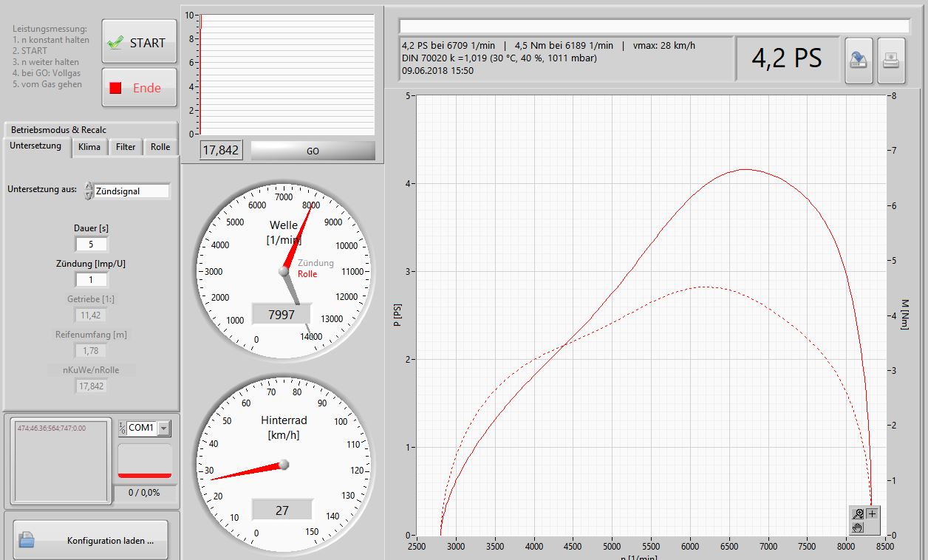Click the folder icon on Konfiguration laden
Screen dimensions: 928x560
click(x=27, y=539)
